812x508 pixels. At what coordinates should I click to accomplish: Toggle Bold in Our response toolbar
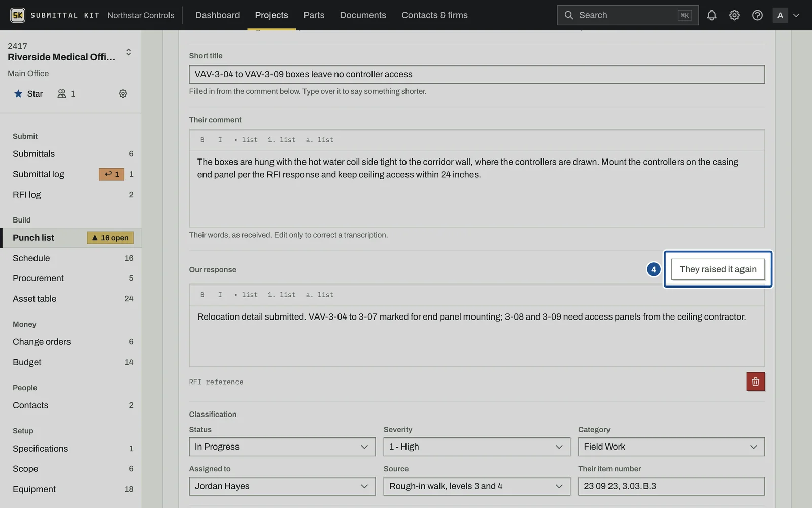coord(202,295)
